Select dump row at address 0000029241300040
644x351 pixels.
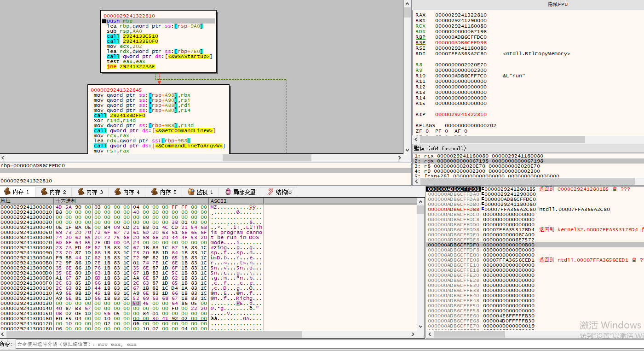coord(132,228)
